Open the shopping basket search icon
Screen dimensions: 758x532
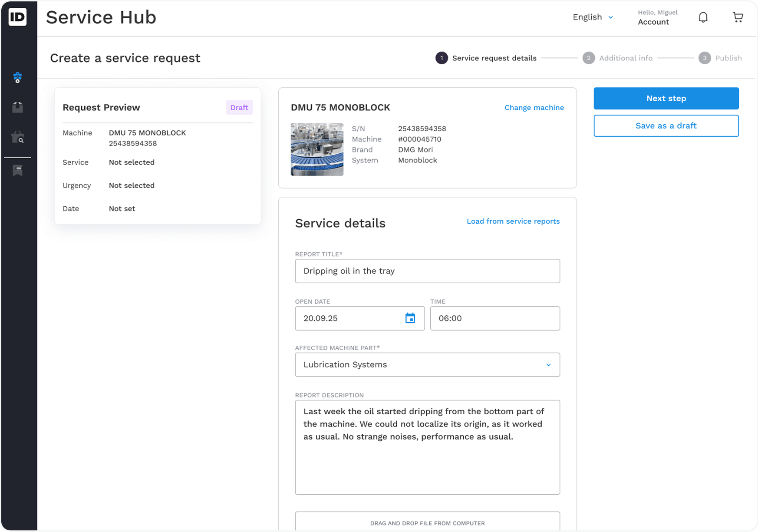point(18,138)
